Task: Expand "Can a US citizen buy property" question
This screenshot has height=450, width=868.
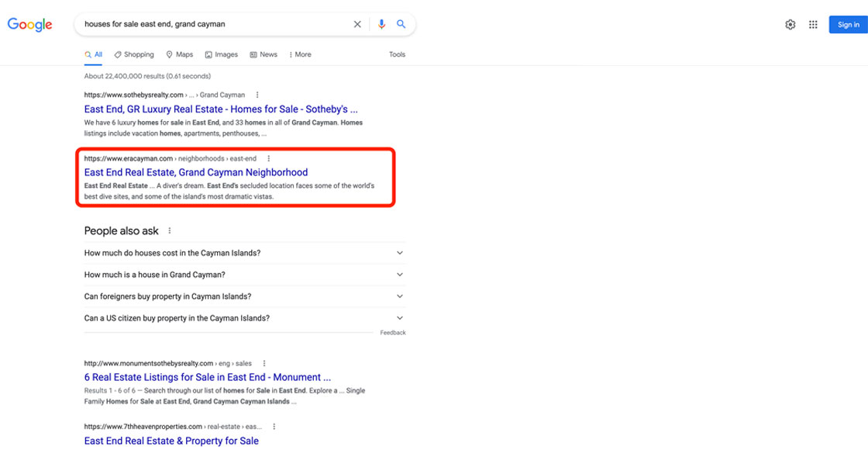Action: pyautogui.click(x=245, y=319)
